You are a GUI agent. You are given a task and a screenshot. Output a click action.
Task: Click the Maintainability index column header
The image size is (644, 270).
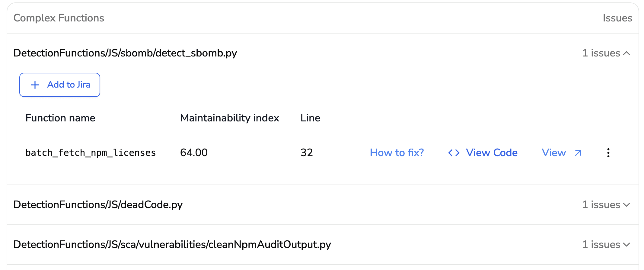230,118
